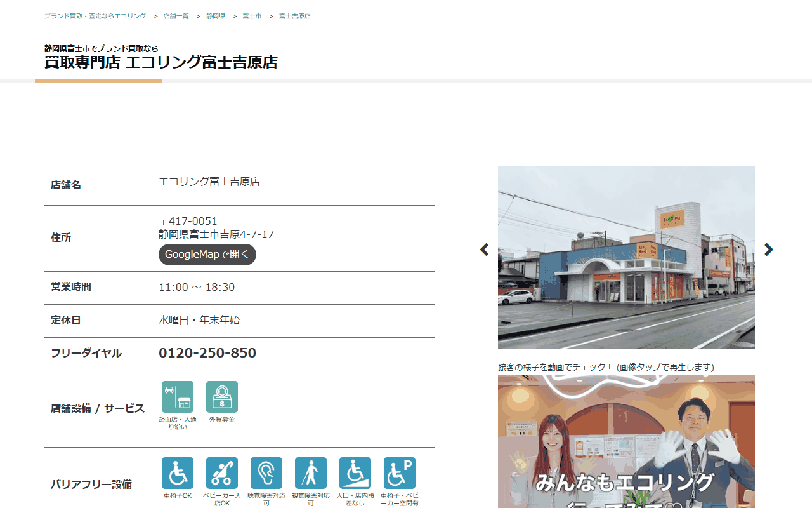Click the 富士吉原店 breadcrumb item

[x=295, y=16]
